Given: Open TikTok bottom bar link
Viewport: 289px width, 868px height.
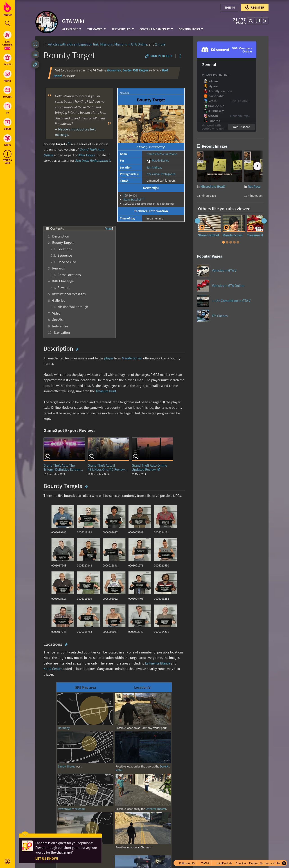Looking at the screenshot, I should [x=205, y=863].
